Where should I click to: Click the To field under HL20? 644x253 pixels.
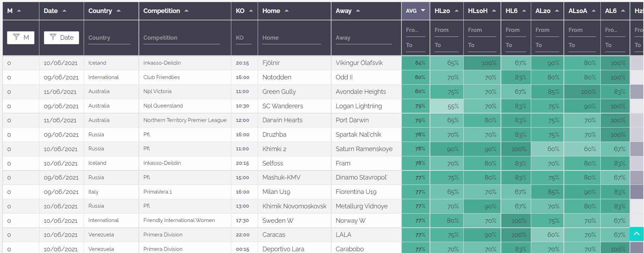pos(446,45)
